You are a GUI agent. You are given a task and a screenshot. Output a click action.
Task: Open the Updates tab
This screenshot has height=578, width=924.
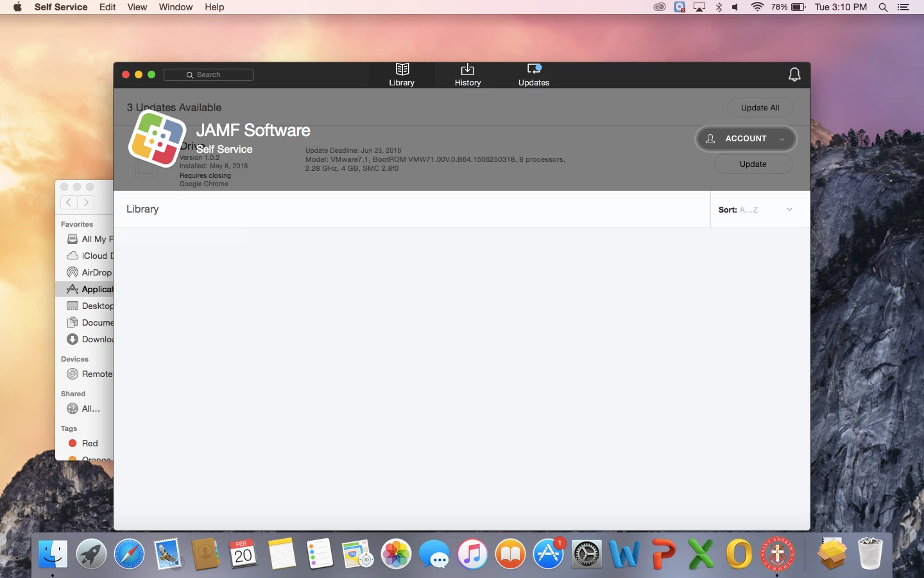[x=534, y=74]
